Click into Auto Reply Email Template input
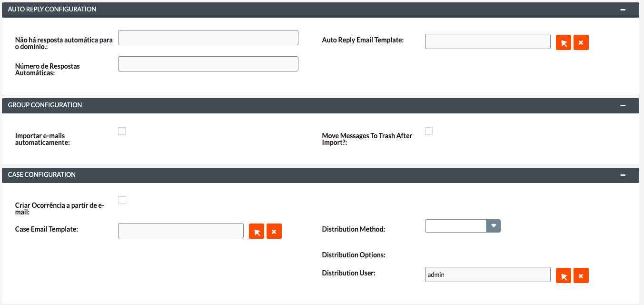The height and width of the screenshot is (305, 644). pos(488,41)
